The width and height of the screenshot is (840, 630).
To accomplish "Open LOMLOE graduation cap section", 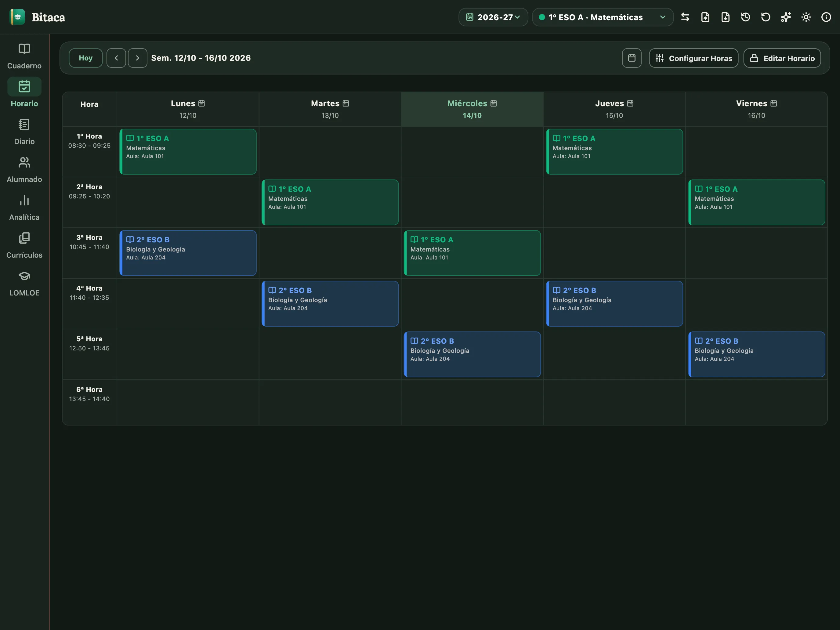I will pyautogui.click(x=24, y=284).
